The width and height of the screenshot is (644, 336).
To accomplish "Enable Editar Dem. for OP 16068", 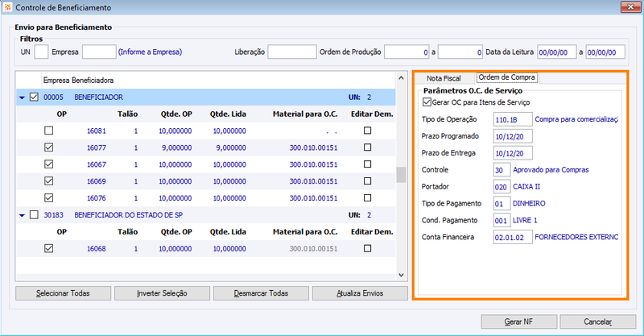I will tap(368, 248).
